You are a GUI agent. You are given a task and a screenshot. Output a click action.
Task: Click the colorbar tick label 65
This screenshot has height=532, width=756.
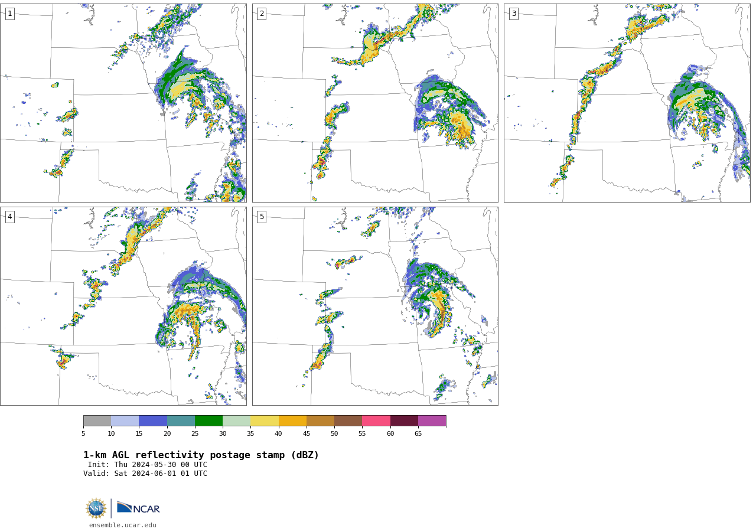pyautogui.click(x=418, y=434)
